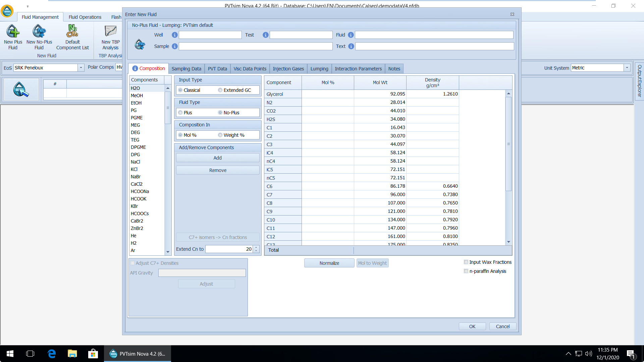Select the Classical input type

point(180,90)
